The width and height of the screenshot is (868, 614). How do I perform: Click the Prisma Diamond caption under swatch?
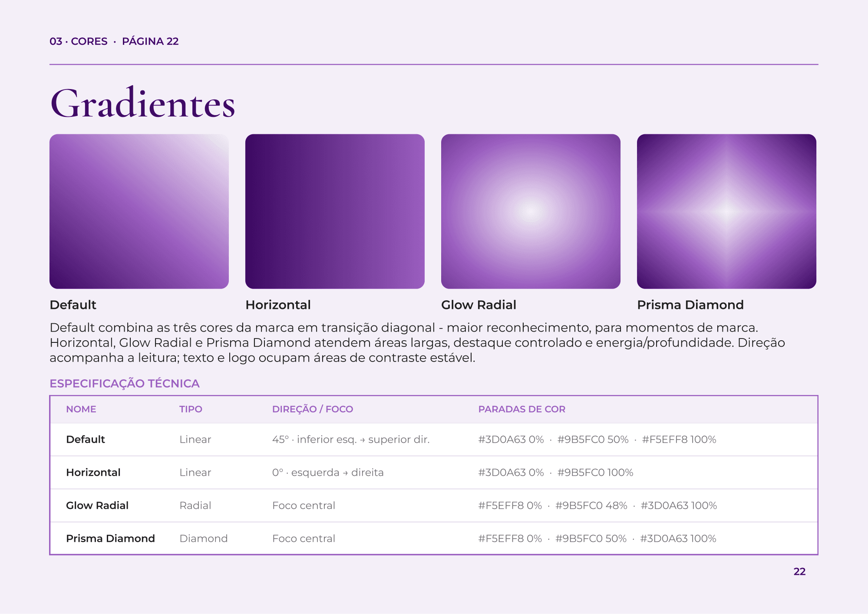click(690, 305)
